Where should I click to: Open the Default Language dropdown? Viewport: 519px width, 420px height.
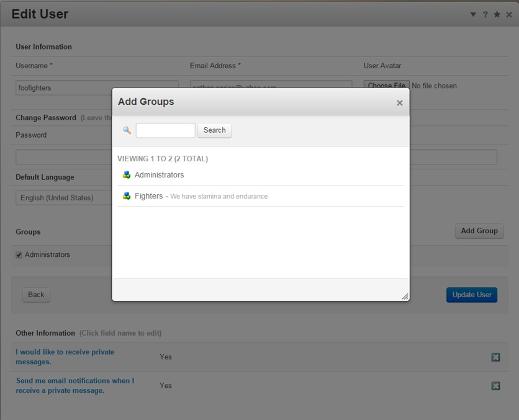[x=62, y=198]
